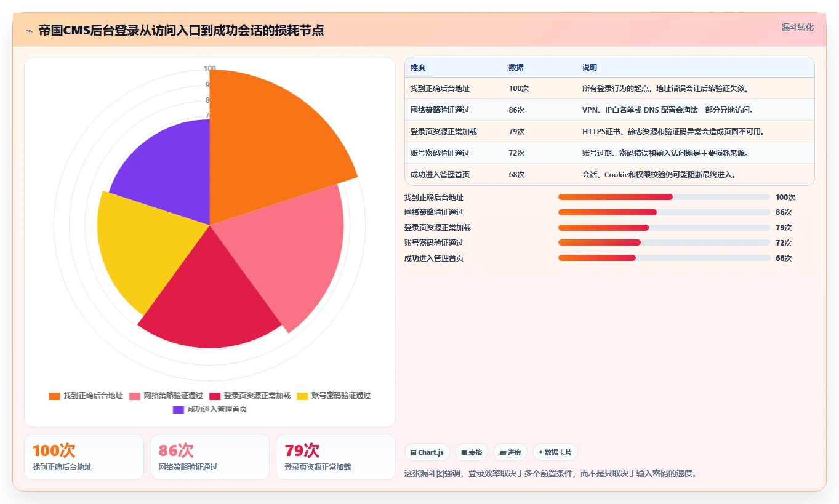Image resolution: width=839 pixels, height=504 pixels.
Task: Click the 账号密码验证通过 progress bar
Action: 664,243
